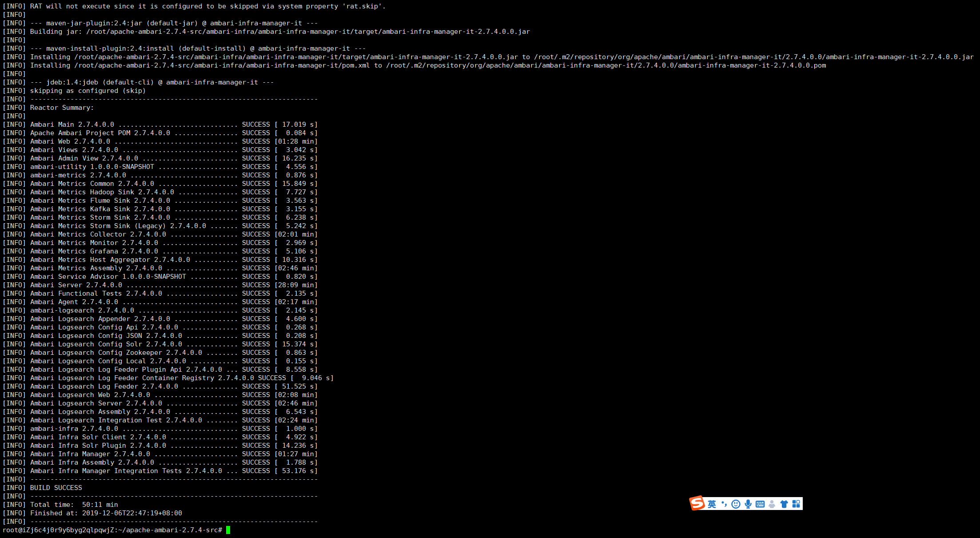Click the 'Ambari Logsearch Config JSON' row
The width and height of the screenshot is (980, 538).
click(x=160, y=336)
